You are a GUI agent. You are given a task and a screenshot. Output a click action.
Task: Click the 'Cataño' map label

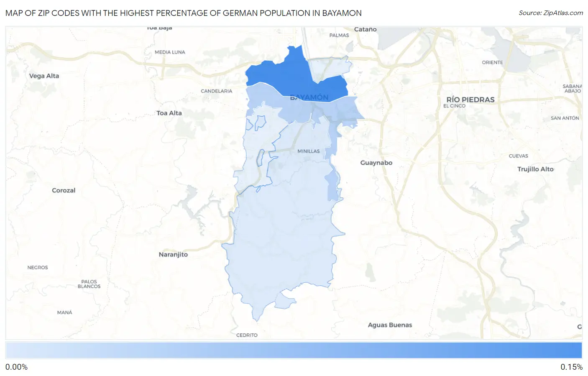(365, 29)
